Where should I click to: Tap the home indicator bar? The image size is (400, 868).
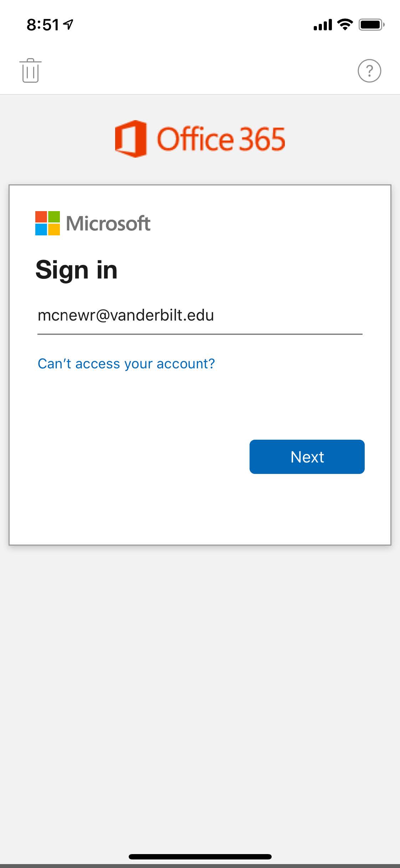(x=200, y=857)
